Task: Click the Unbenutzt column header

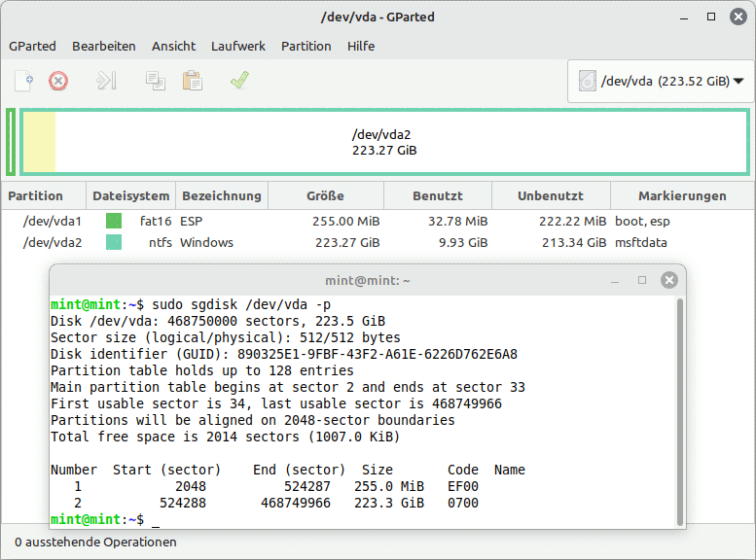Action: (x=551, y=195)
